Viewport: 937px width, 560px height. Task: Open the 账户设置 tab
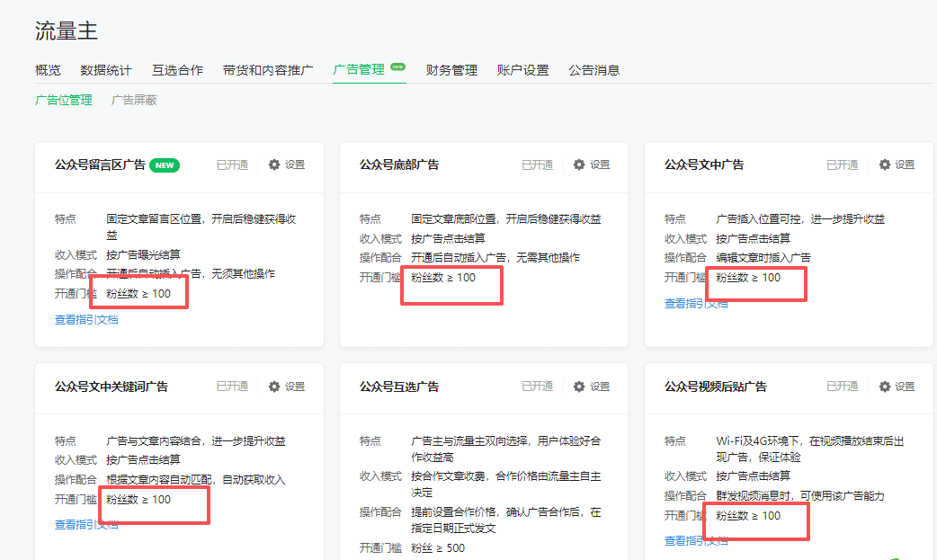tap(522, 69)
